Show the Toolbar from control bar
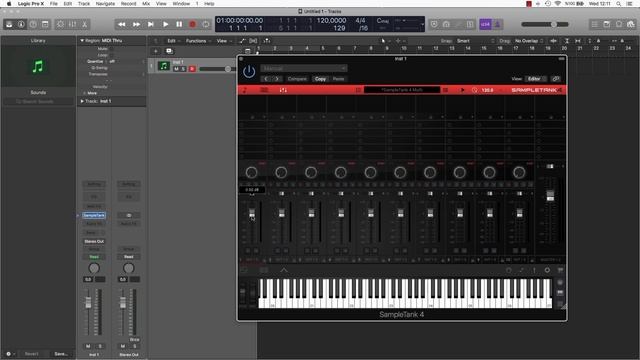 (45, 24)
